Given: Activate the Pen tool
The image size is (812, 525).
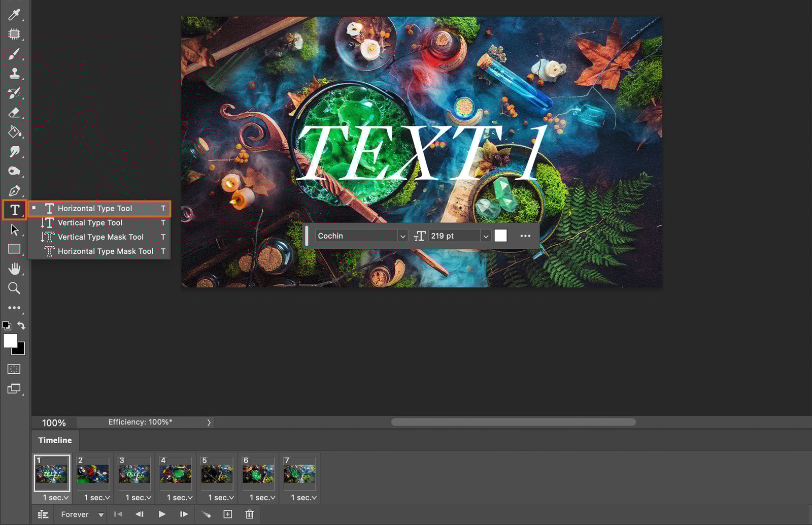Looking at the screenshot, I should [x=14, y=191].
